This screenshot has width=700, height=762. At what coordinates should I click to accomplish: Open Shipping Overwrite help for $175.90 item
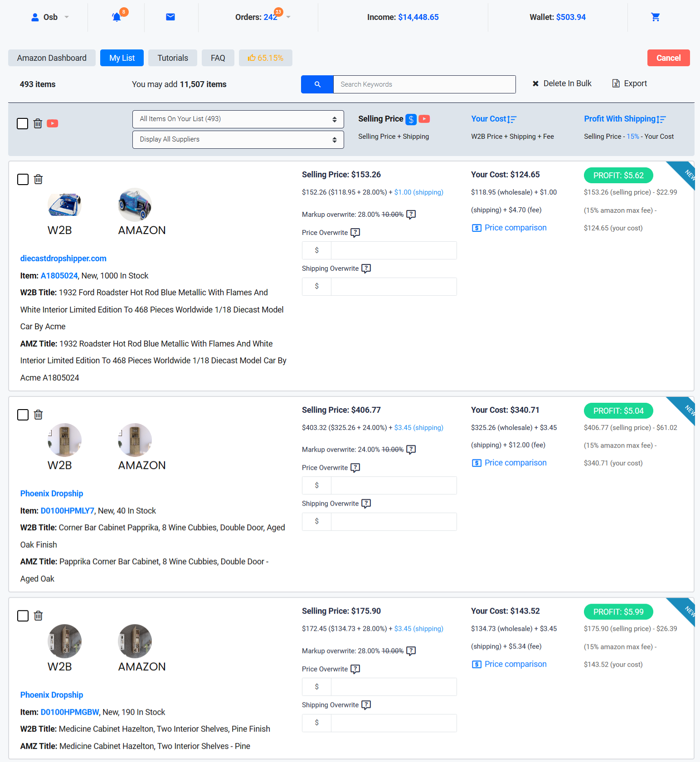point(366,705)
